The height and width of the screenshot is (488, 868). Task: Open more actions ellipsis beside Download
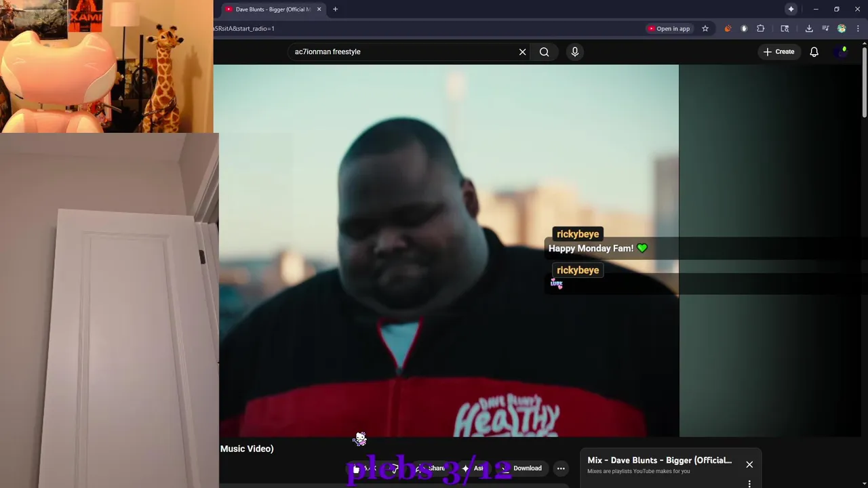561,468
